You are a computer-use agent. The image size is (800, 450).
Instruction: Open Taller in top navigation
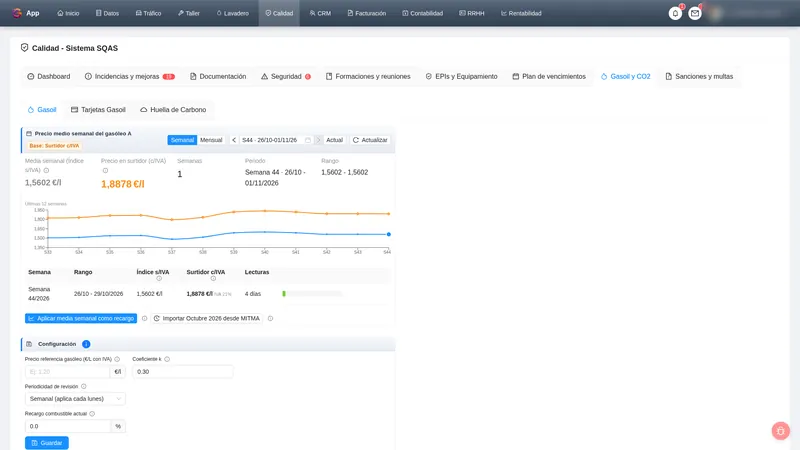[x=188, y=13]
